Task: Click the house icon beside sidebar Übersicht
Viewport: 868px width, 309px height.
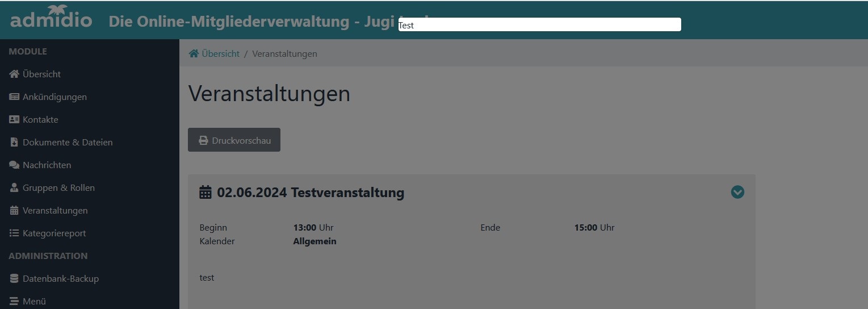Action: (x=14, y=74)
